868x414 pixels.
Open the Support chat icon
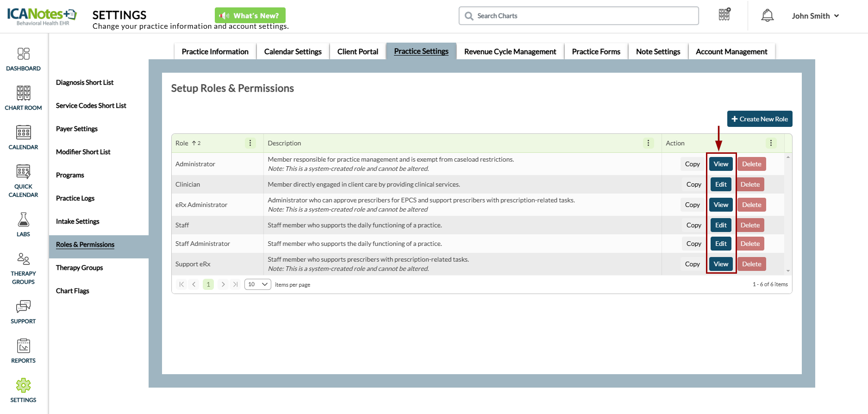(23, 307)
